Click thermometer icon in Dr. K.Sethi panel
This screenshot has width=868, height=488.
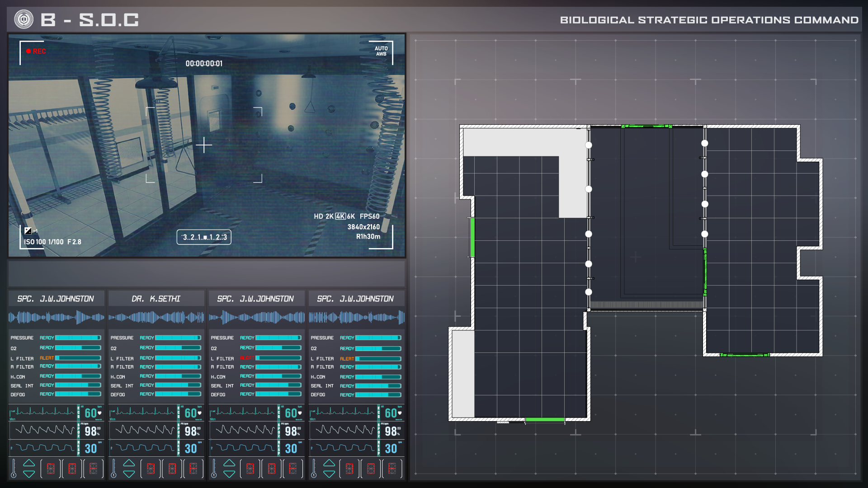[x=114, y=469]
